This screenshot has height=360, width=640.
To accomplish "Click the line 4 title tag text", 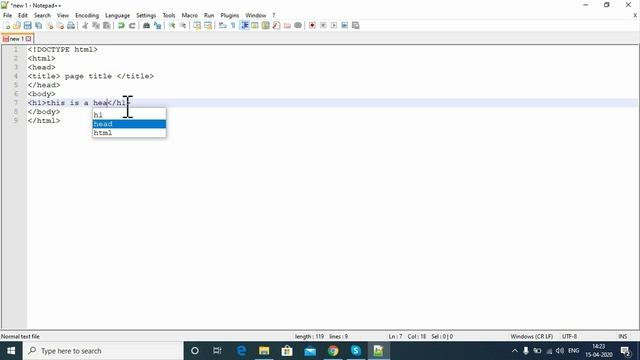I will (x=91, y=76).
